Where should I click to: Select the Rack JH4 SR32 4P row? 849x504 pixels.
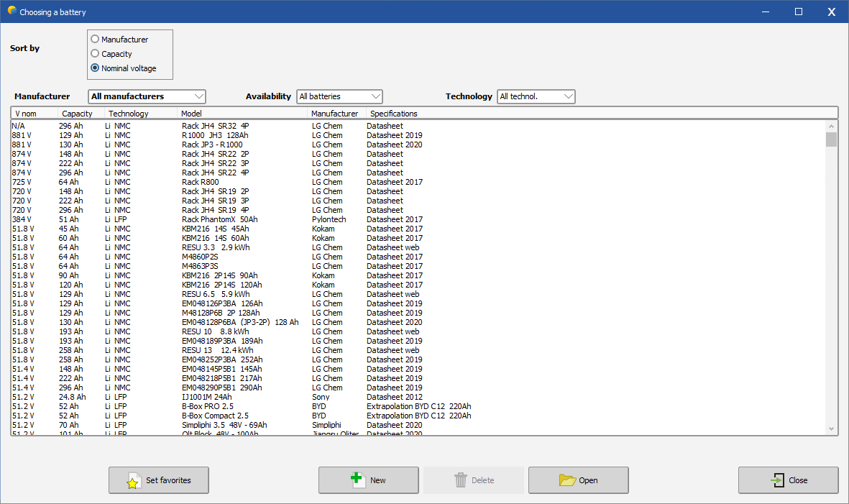click(x=418, y=126)
